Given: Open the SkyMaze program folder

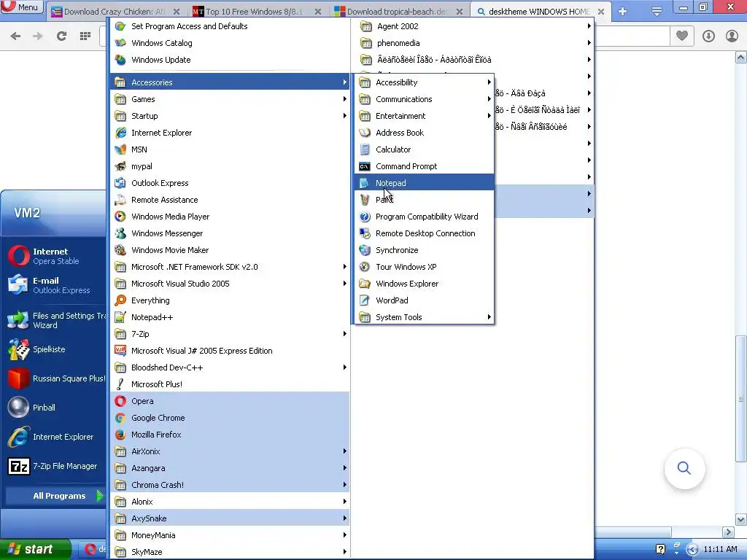Looking at the screenshot, I should (x=230, y=552).
